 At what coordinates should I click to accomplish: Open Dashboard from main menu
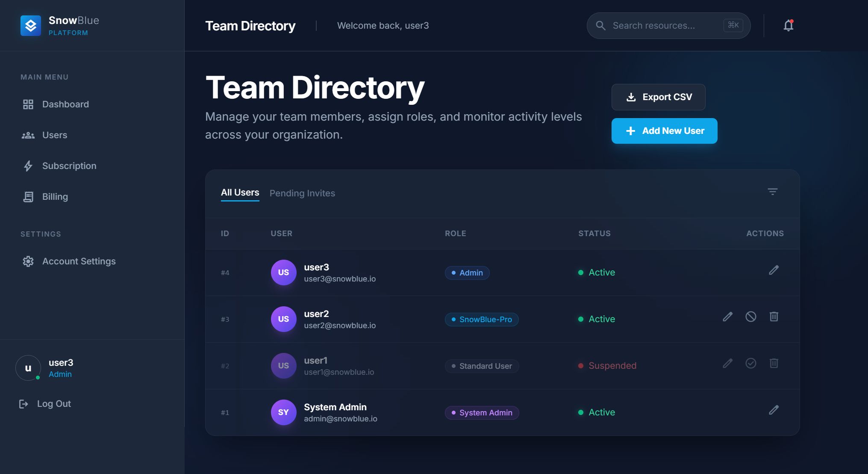65,104
